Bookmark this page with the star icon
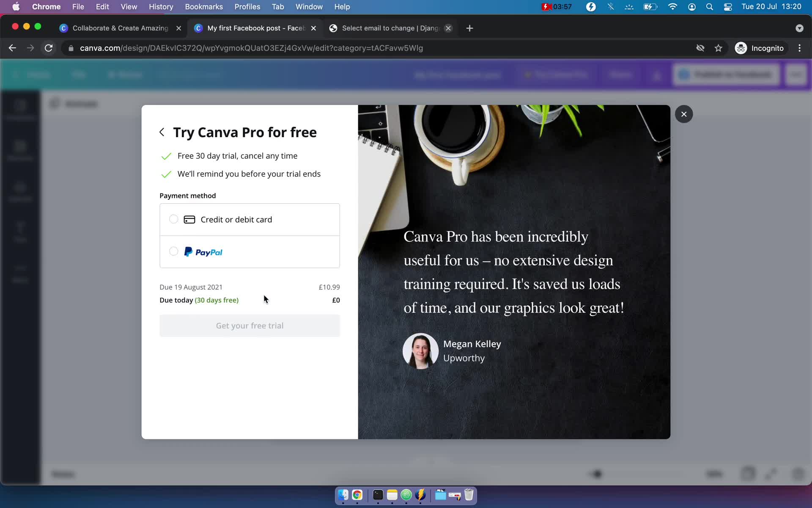 pos(718,48)
